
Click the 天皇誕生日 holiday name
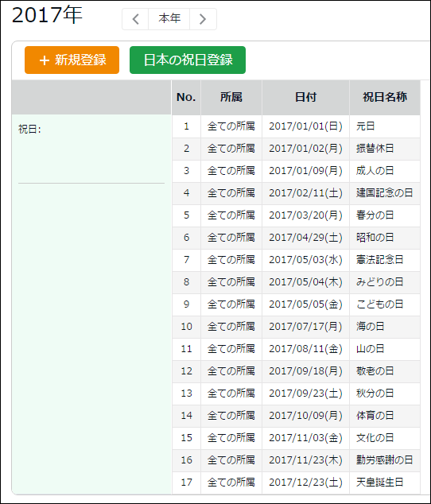(x=379, y=483)
